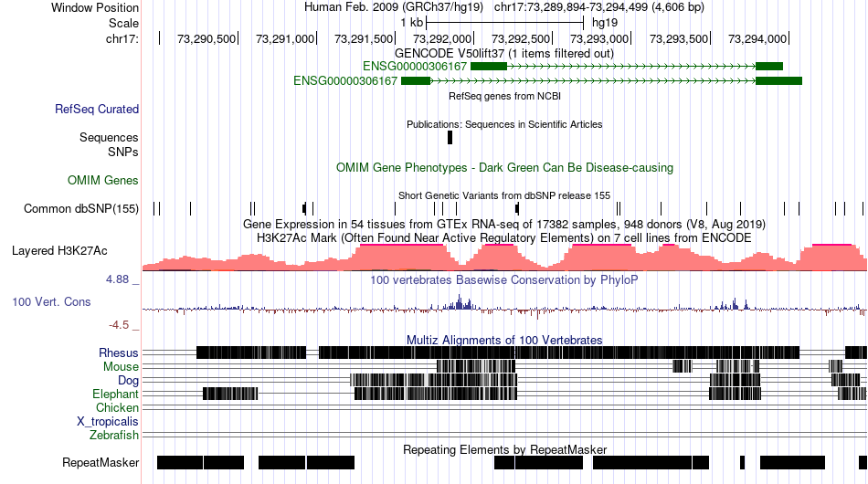This screenshot has height=484, width=868.
Task: Click the 4.88 PhyloP upper limit value
Action: click(x=117, y=279)
